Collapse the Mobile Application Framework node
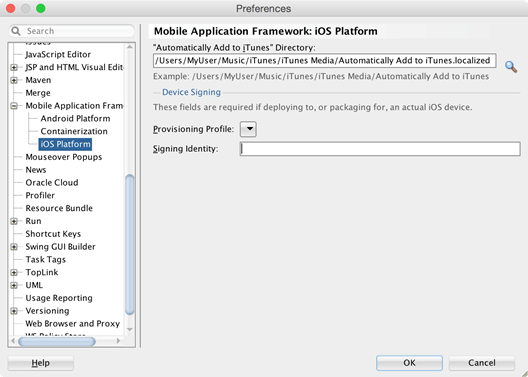Image resolution: width=528 pixels, height=377 pixels. tap(14, 106)
